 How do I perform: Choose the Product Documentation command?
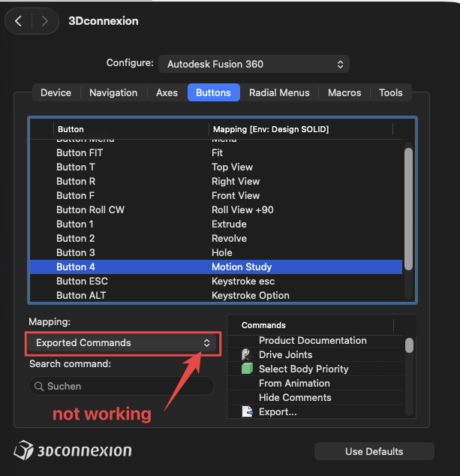coord(313,340)
